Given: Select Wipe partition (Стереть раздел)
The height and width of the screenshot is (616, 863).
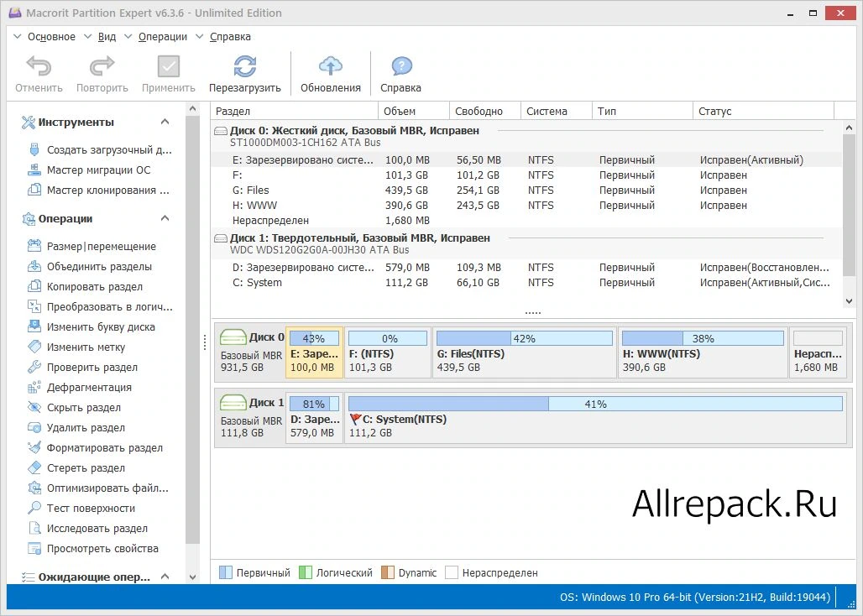Looking at the screenshot, I should point(76,468).
